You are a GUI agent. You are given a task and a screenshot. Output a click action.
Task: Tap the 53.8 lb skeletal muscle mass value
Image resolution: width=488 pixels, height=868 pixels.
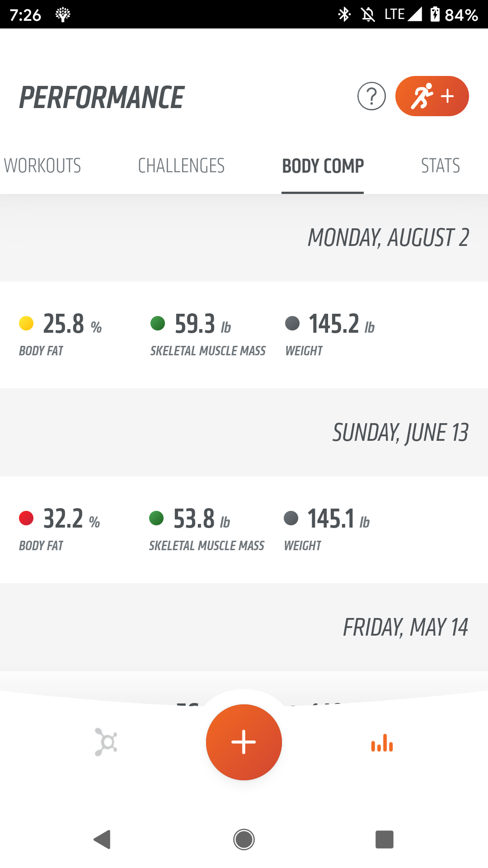point(194,519)
